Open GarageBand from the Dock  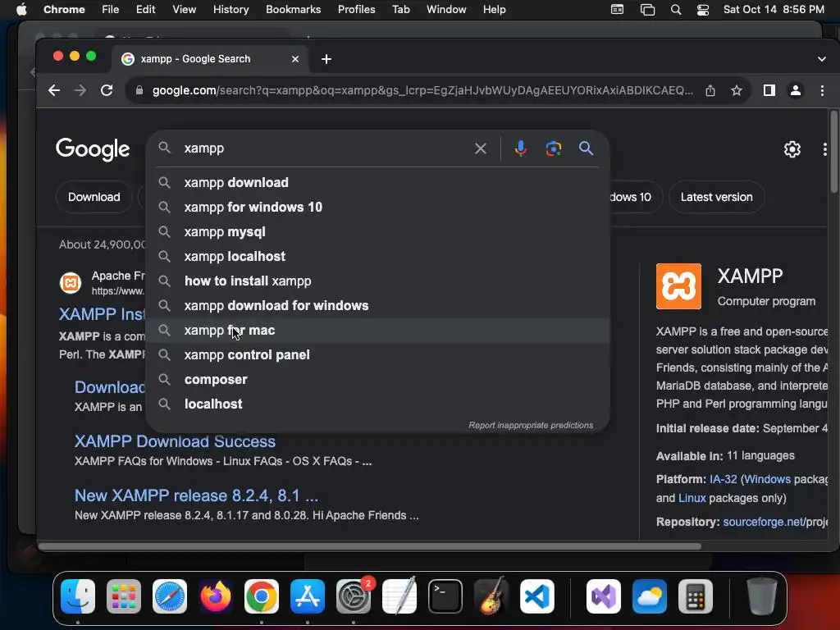pos(491,596)
